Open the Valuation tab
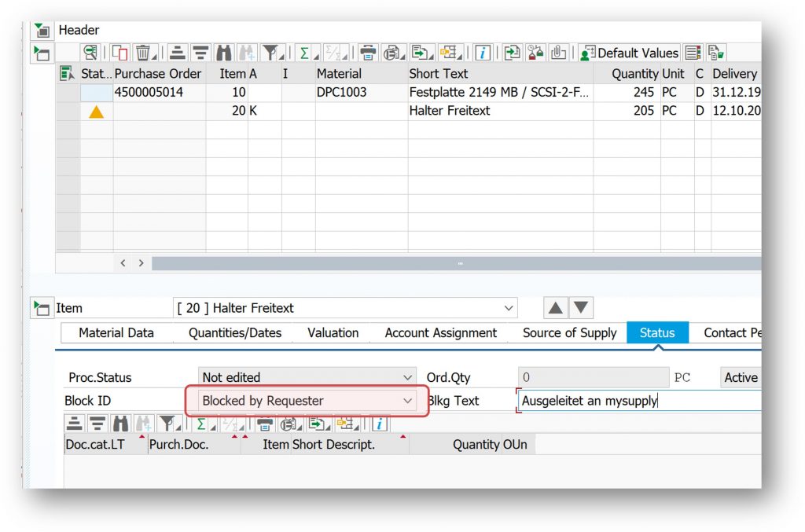805x532 pixels. (333, 333)
